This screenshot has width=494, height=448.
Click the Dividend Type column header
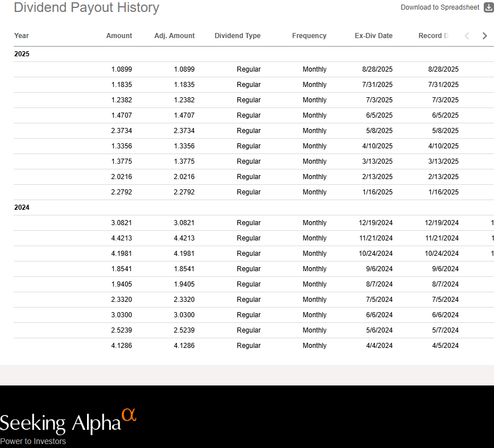click(x=237, y=35)
